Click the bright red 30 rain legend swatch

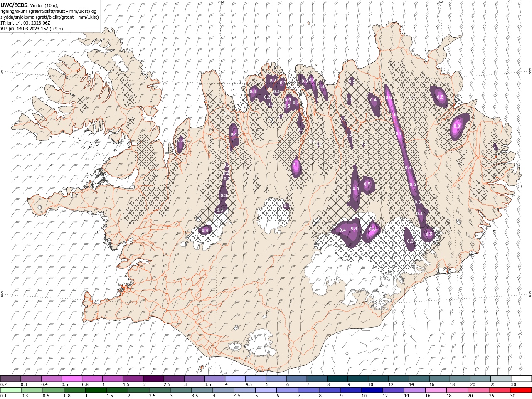(520, 390)
